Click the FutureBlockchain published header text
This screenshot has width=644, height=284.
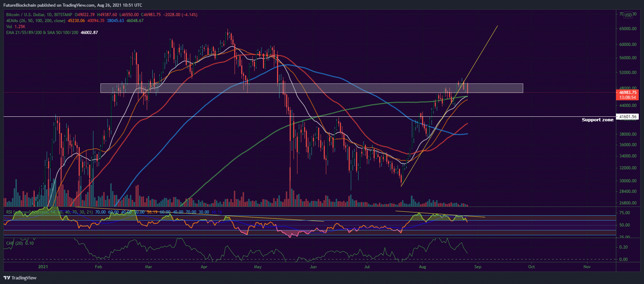pyautogui.click(x=72, y=5)
